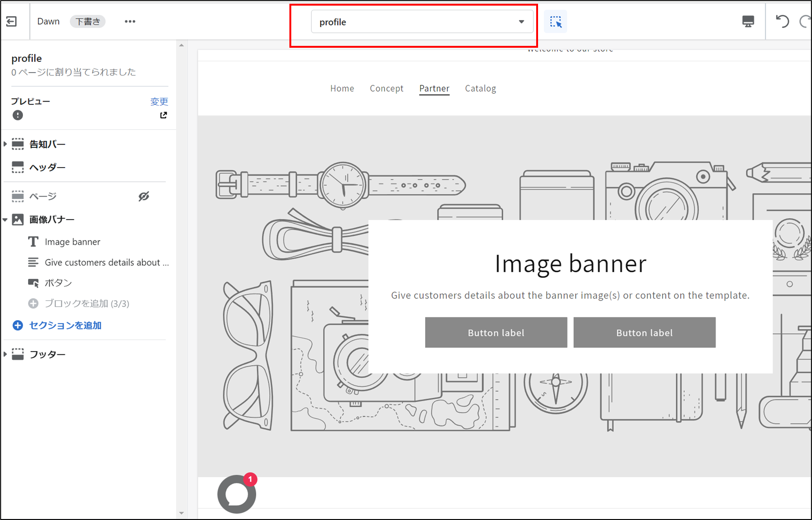The width and height of the screenshot is (812, 520).
Task: Click the Image banner heading in preview
Action: tap(570, 264)
